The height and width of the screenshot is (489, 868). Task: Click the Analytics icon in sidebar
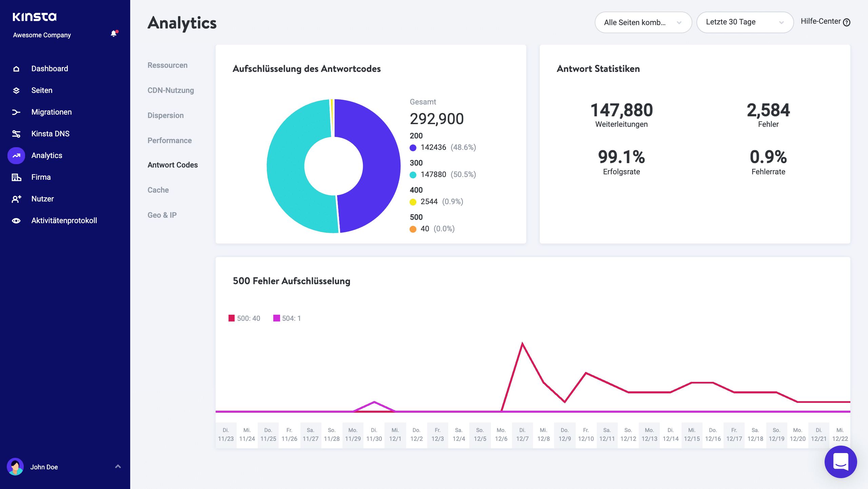tap(16, 155)
